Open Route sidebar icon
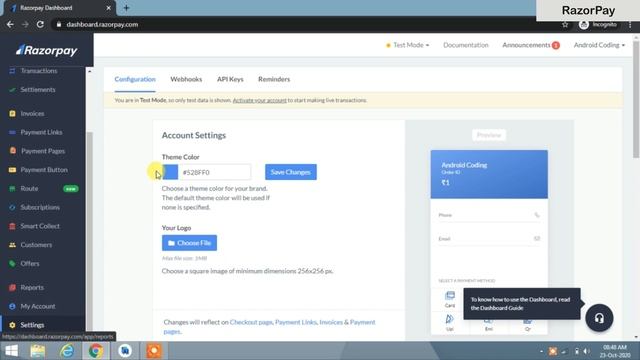640x360 pixels. [x=12, y=189]
